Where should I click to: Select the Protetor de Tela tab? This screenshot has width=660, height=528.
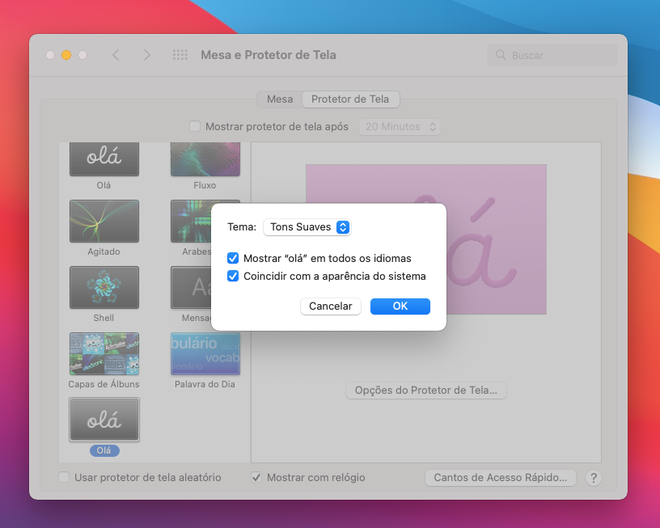point(350,99)
